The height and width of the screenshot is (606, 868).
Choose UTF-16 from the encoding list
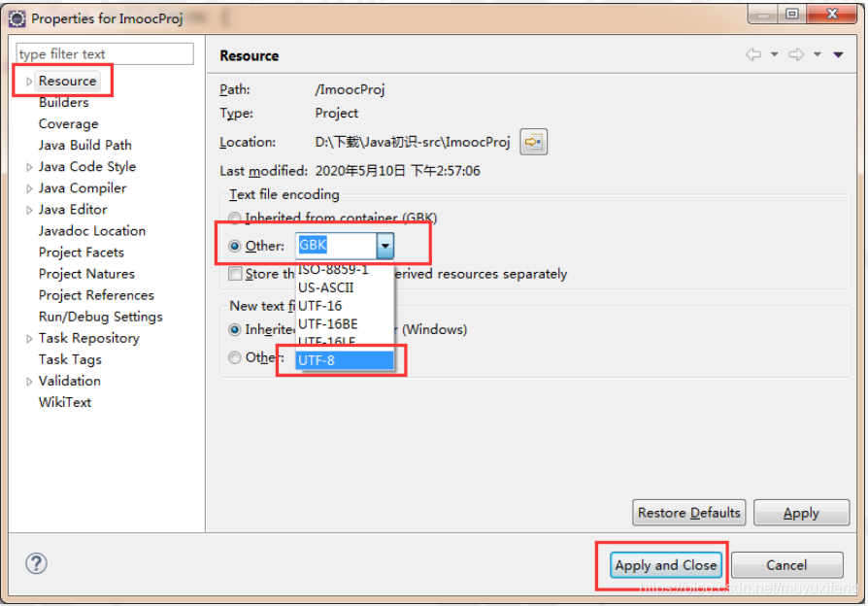[320, 306]
